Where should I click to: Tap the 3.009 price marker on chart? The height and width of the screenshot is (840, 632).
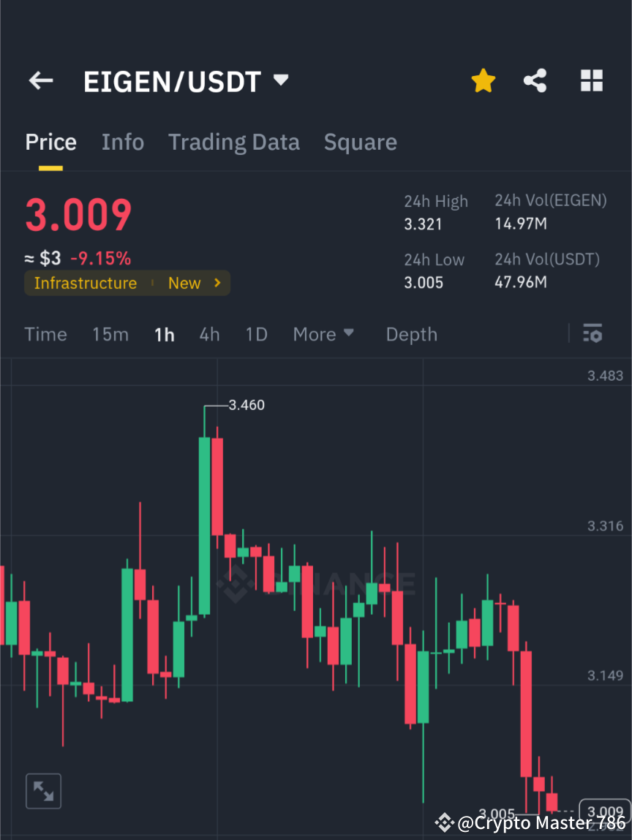[x=604, y=810]
